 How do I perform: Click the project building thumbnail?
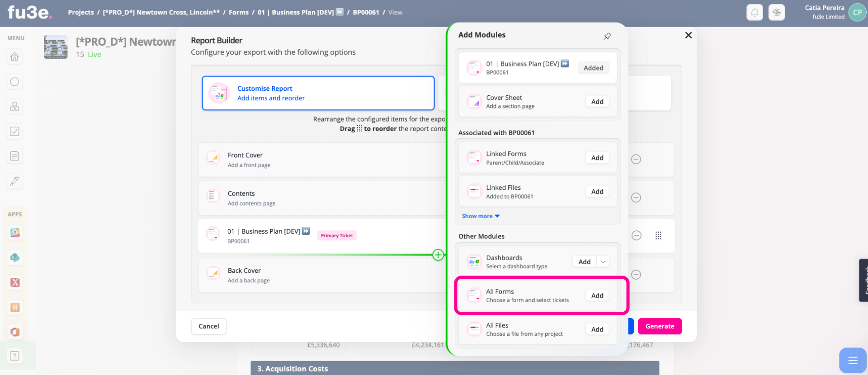[x=56, y=47]
